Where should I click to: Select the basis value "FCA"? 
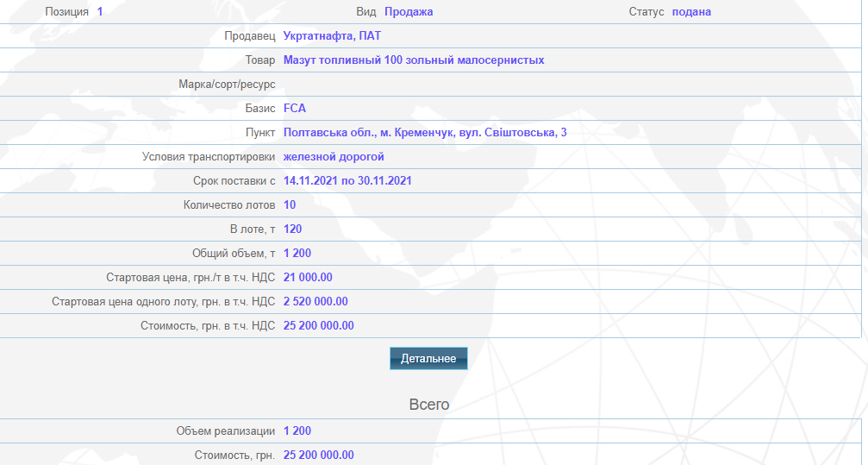click(x=294, y=109)
